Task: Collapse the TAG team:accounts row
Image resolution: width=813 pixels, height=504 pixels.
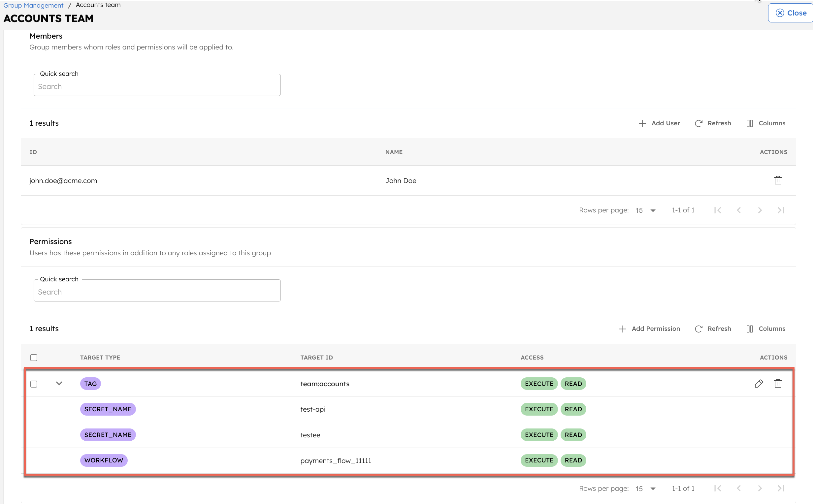Action: tap(59, 383)
